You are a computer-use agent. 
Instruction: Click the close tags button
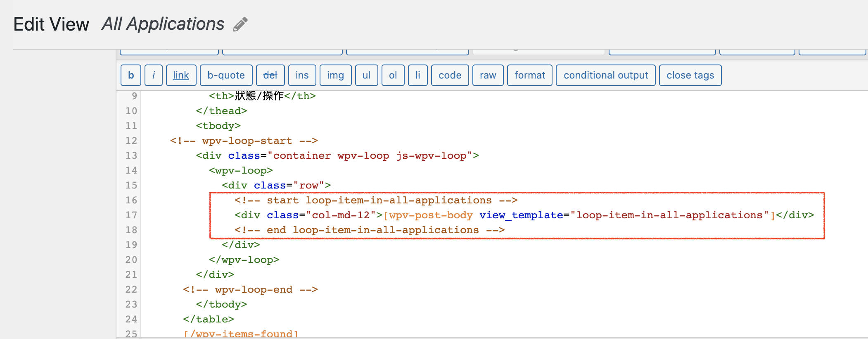(690, 75)
